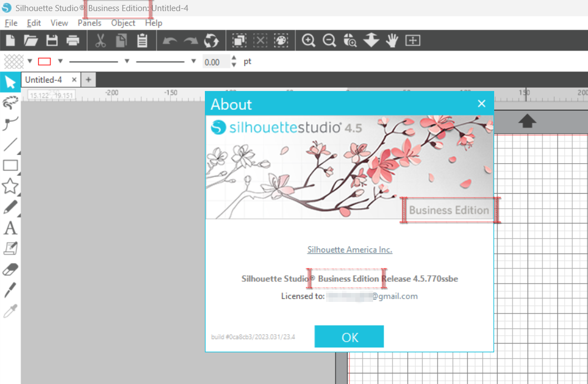
Task: Open the Panels menu
Action: [x=89, y=23]
